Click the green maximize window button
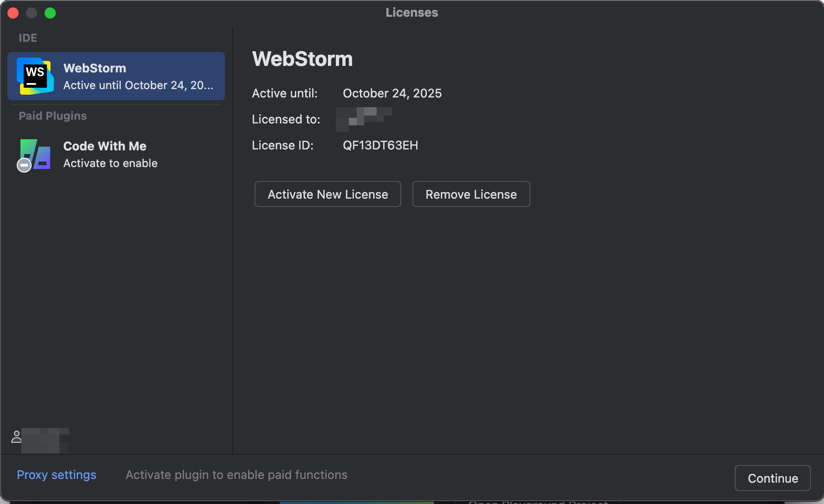Screen dimensions: 824x504 (50, 13)
